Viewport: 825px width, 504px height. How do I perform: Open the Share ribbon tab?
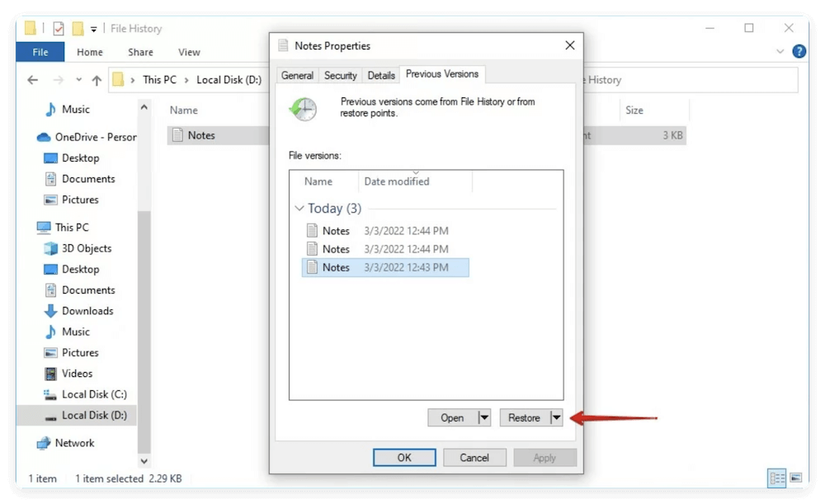click(139, 51)
